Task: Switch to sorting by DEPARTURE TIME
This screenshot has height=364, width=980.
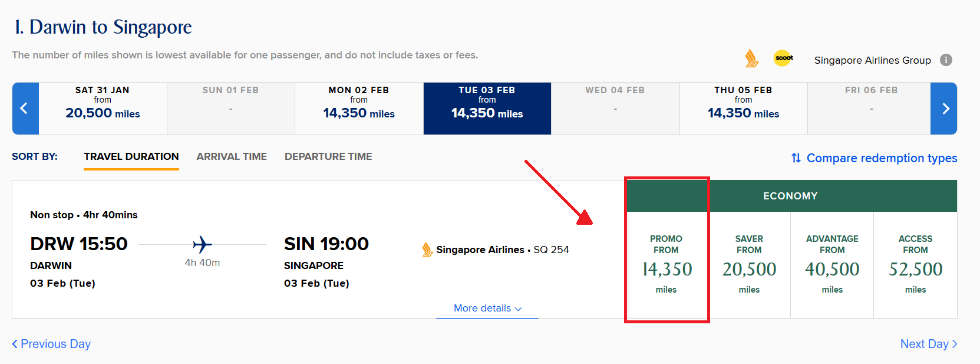Action: coord(328,156)
